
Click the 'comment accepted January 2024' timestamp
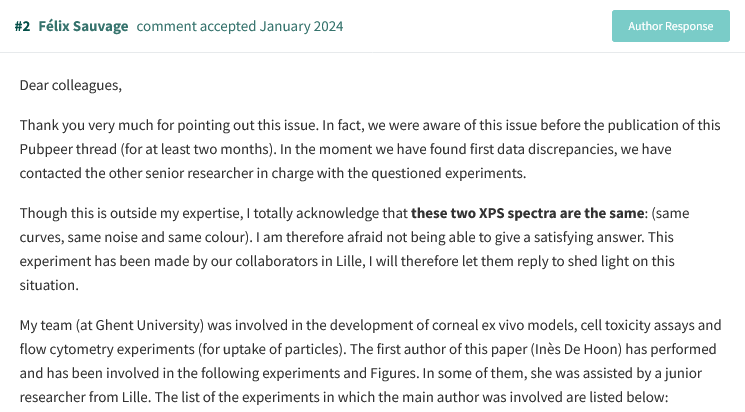pyautogui.click(x=239, y=26)
